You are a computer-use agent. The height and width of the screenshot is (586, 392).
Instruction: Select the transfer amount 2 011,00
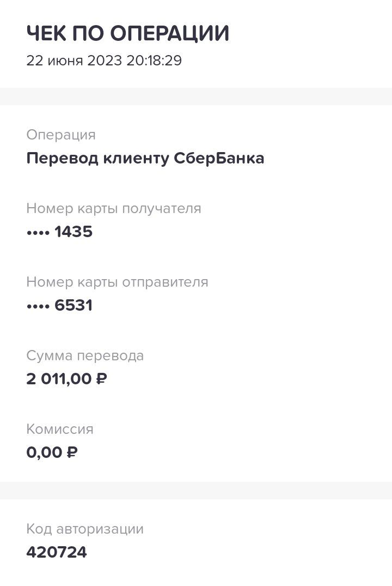[x=59, y=379]
